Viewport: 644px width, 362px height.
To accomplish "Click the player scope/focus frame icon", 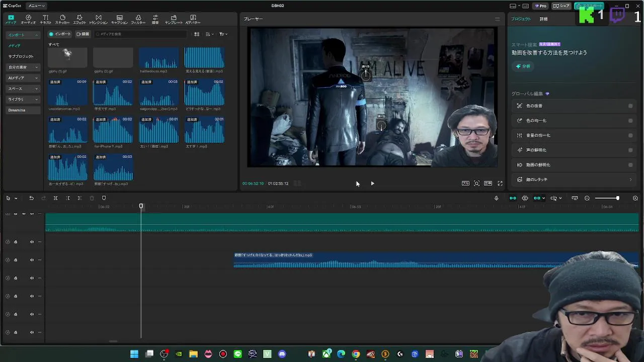I will [476, 184].
